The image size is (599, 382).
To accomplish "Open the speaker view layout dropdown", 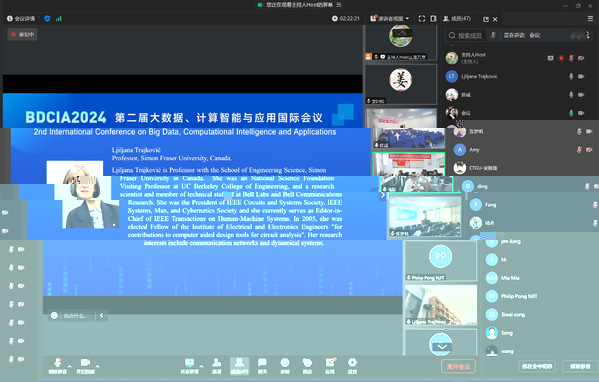I will tap(390, 18).
